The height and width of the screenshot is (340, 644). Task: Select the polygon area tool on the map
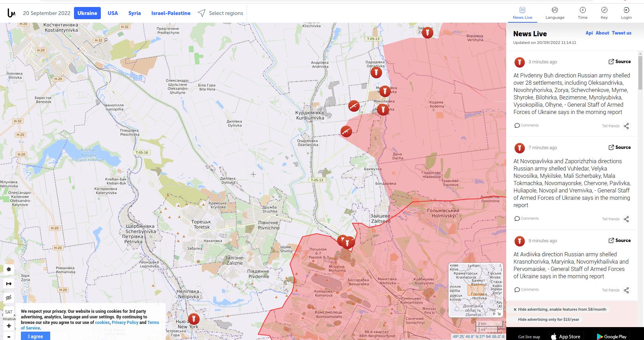[9, 269]
